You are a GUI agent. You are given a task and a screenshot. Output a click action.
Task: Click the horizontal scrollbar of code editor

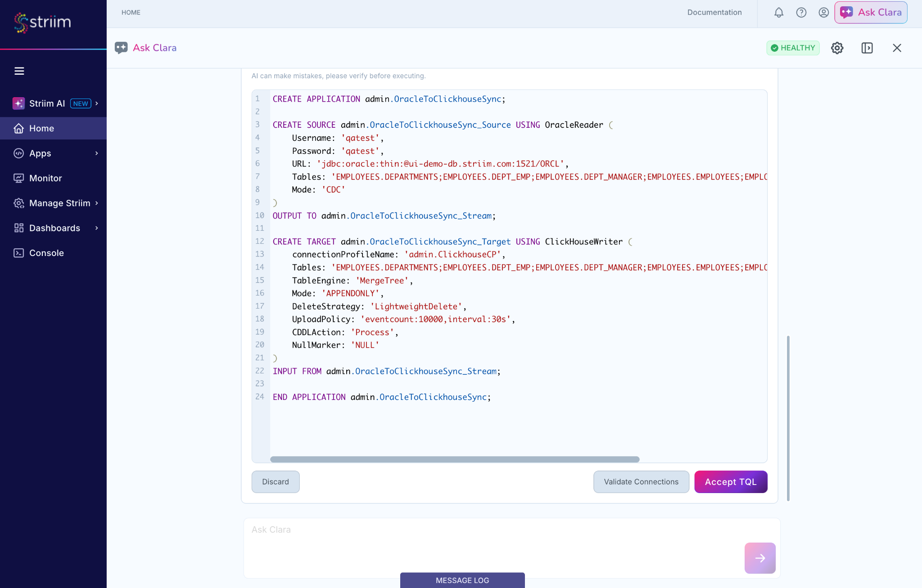455,459
